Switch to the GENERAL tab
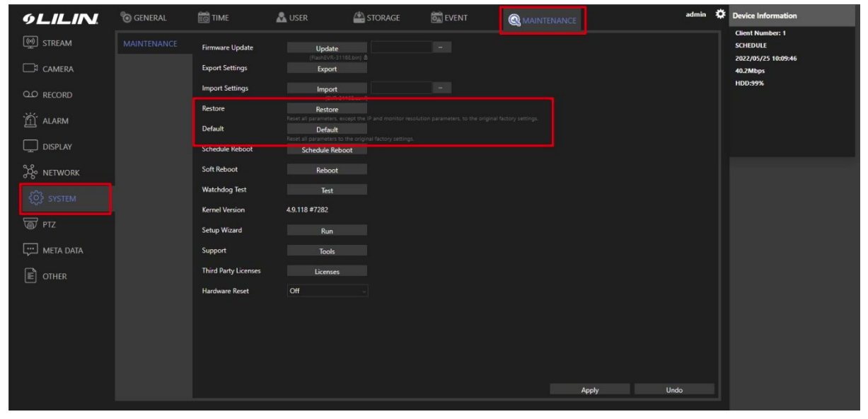The height and width of the screenshot is (419, 868). (x=144, y=19)
